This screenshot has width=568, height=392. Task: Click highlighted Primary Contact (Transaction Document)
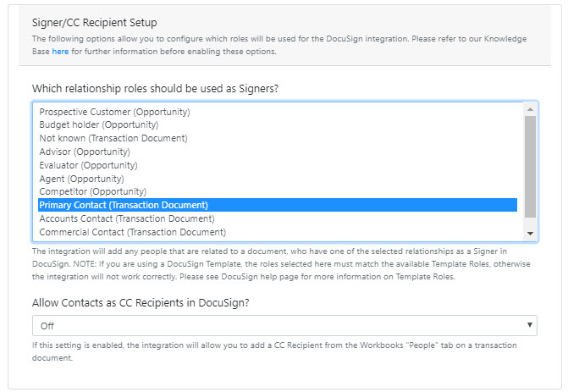pyautogui.click(x=278, y=205)
